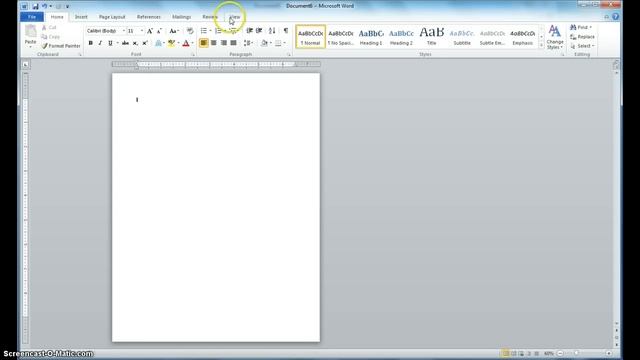Open the Font dialog launcher

pyautogui.click(x=193, y=54)
